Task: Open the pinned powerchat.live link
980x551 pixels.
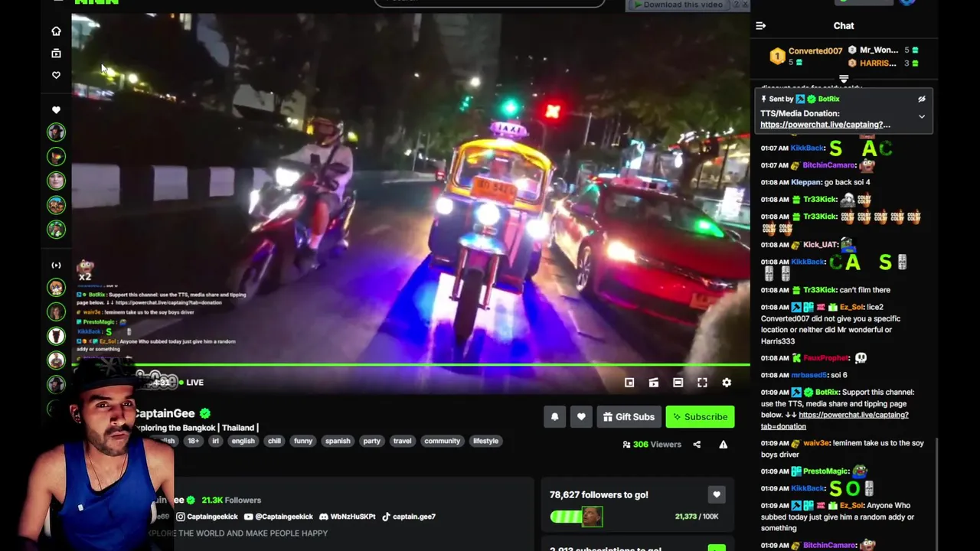Action: tap(825, 125)
